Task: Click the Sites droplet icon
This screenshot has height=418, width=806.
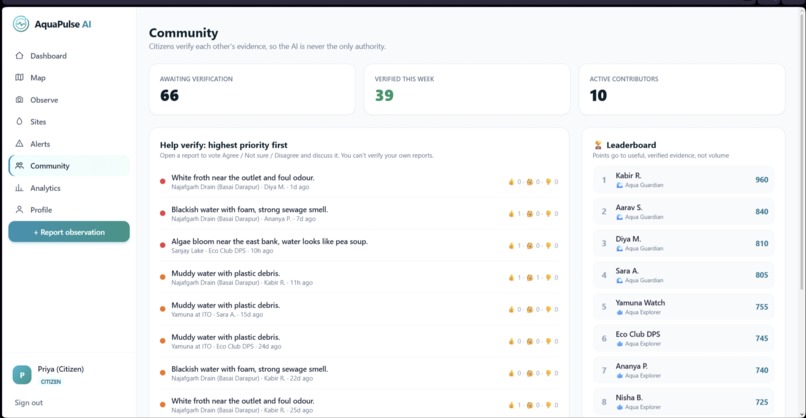Action: click(20, 122)
